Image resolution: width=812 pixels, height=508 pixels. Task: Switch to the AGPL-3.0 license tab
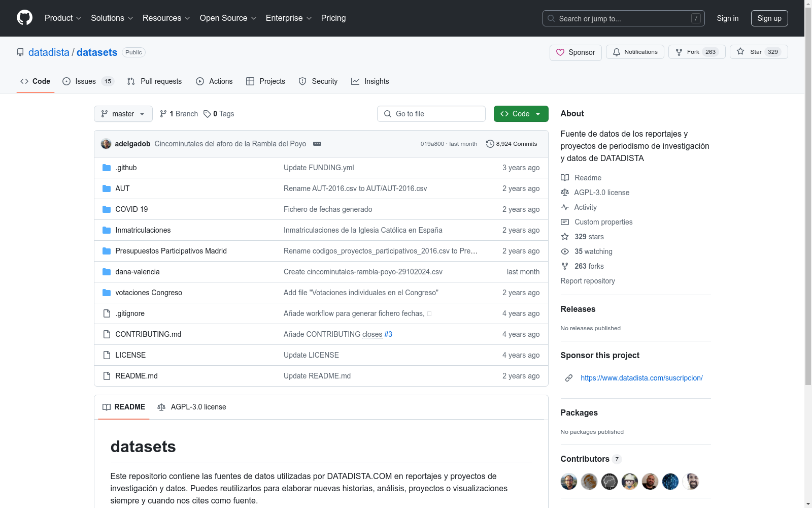coord(192,407)
